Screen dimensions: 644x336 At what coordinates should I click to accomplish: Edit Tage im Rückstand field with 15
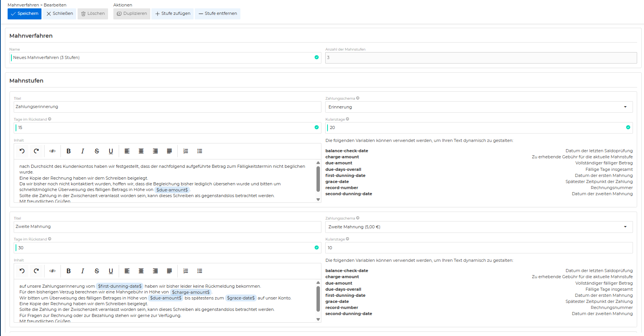pyautogui.click(x=167, y=128)
